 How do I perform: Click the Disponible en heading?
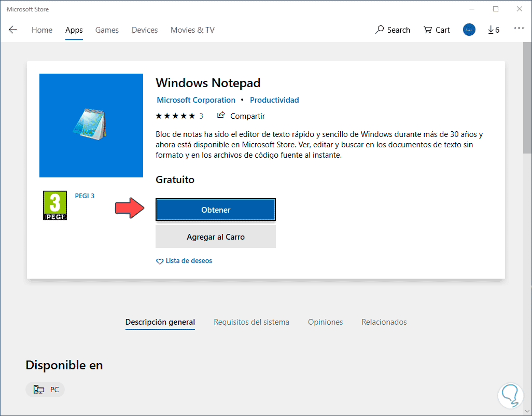point(64,365)
